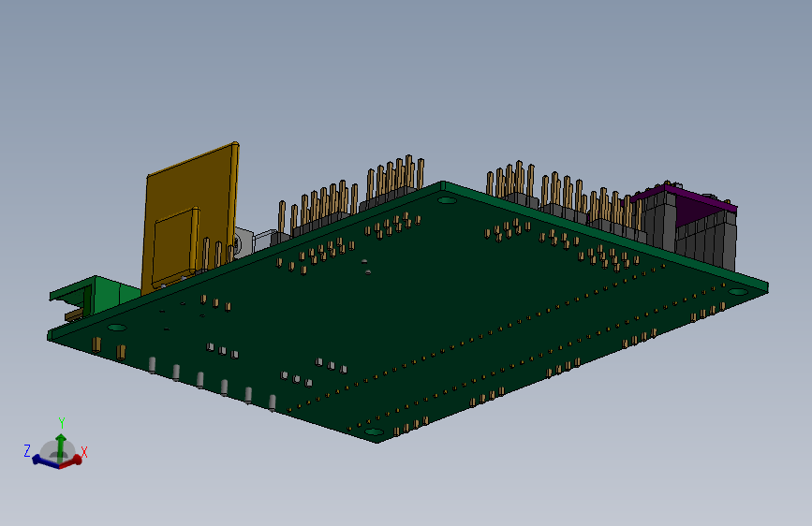Select the dark gray socket block under the purple board

705,242
